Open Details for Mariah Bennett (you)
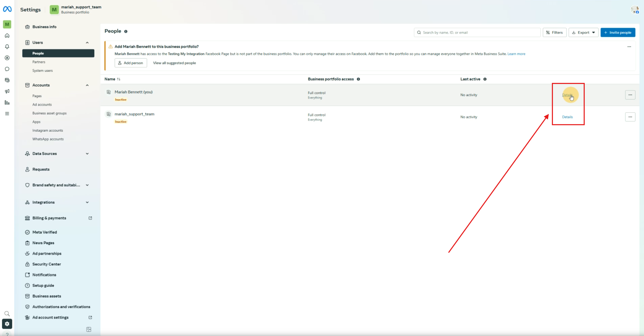Screen dimensions: 644x336 567,95
